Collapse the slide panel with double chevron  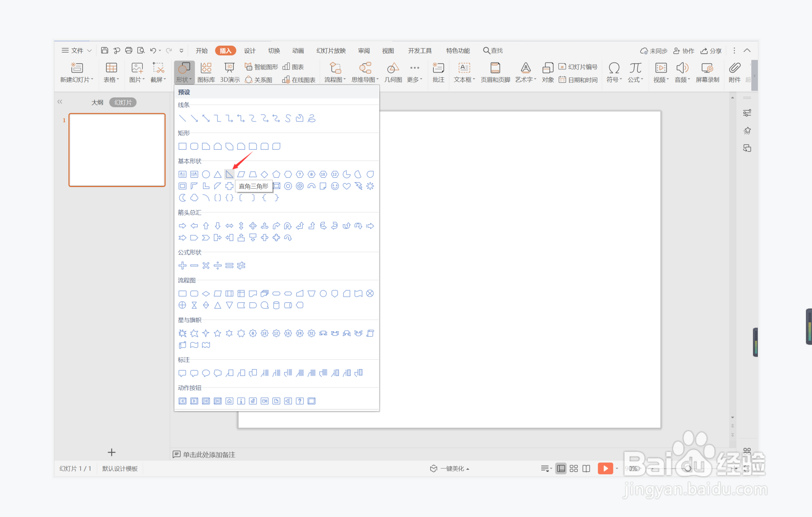(x=60, y=102)
